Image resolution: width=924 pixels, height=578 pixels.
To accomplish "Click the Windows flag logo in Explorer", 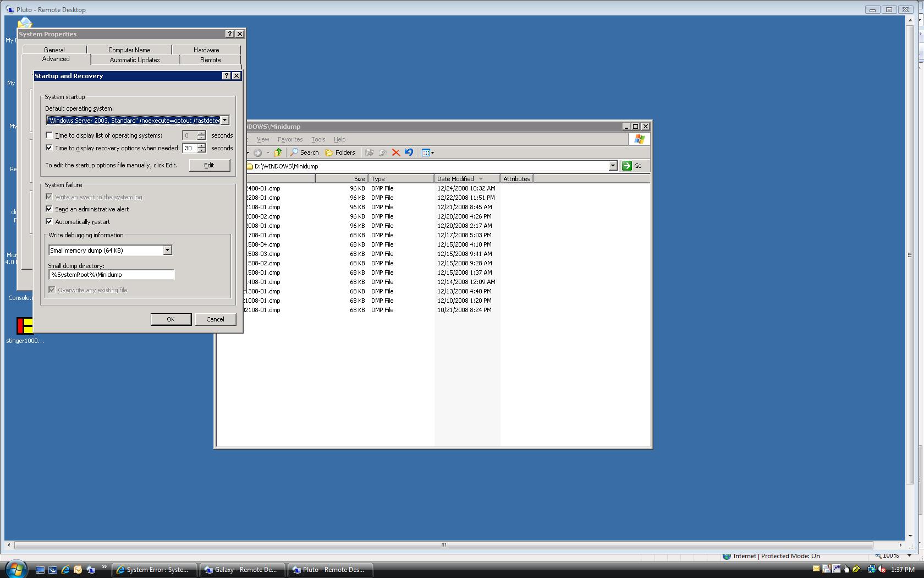I will [x=639, y=139].
